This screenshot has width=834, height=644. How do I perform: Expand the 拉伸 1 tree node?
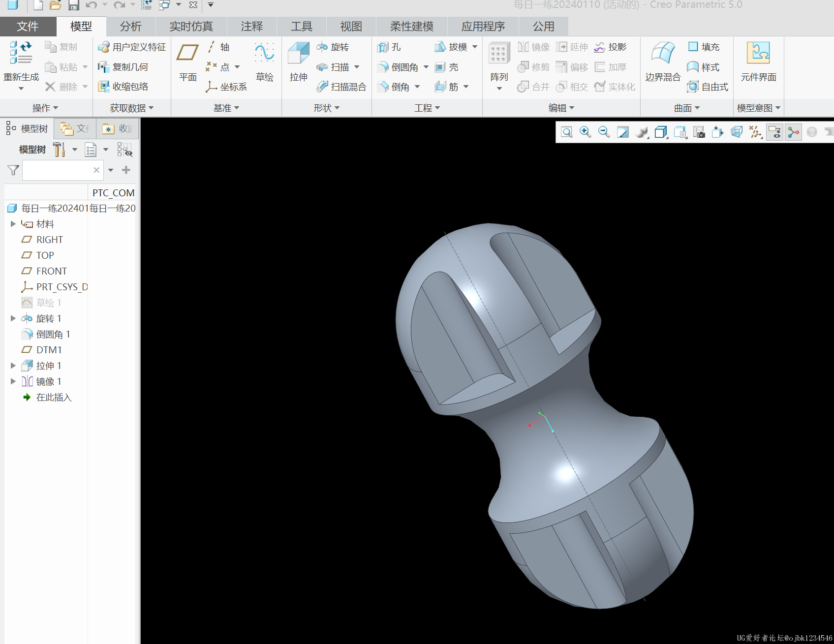(x=13, y=366)
